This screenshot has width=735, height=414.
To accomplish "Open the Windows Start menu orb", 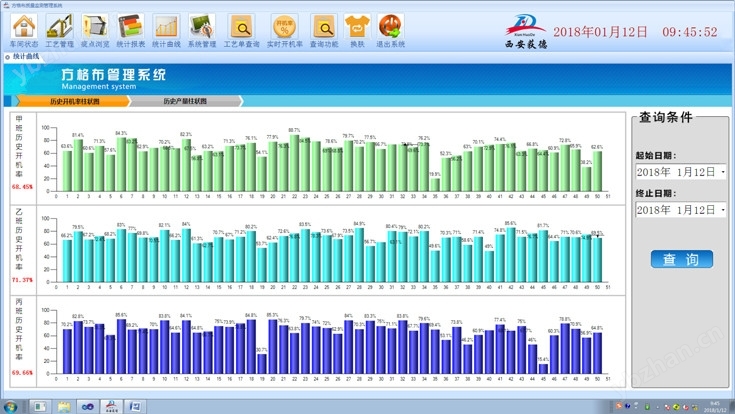I will point(11,406).
